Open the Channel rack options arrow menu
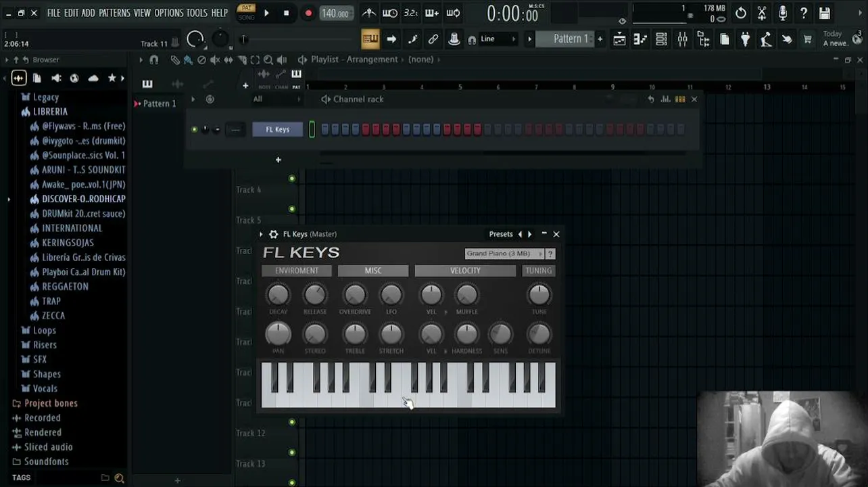Screen dimensions: 868x487 (193, 99)
